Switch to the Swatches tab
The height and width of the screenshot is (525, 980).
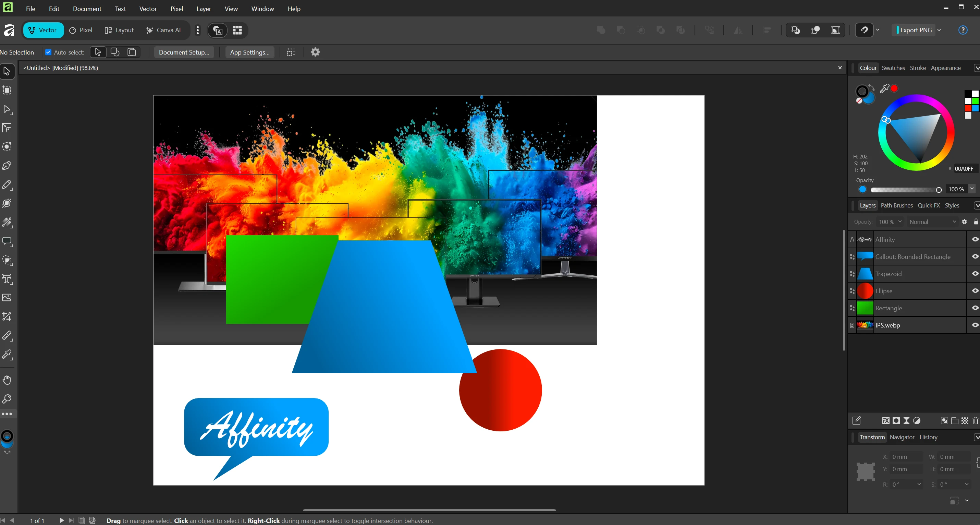tap(893, 68)
